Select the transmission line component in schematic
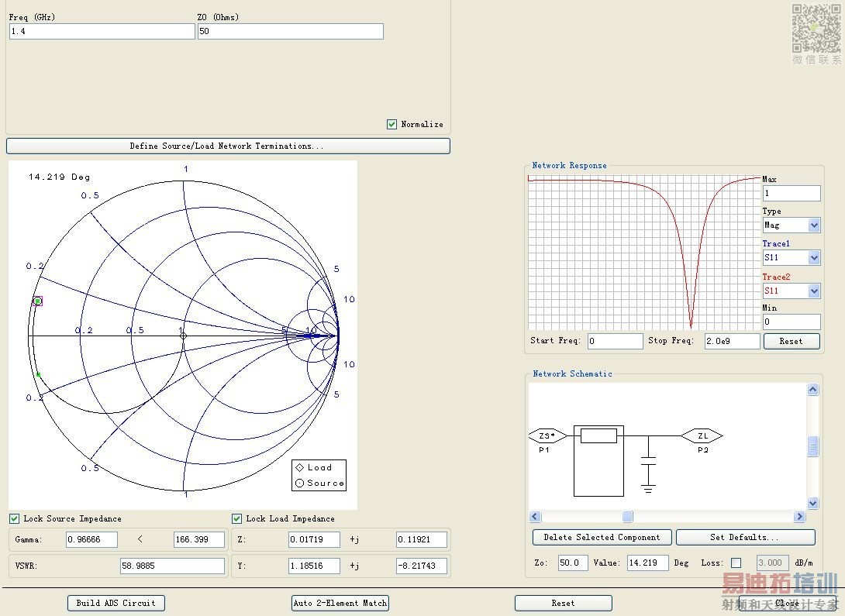 pyautogui.click(x=598, y=436)
